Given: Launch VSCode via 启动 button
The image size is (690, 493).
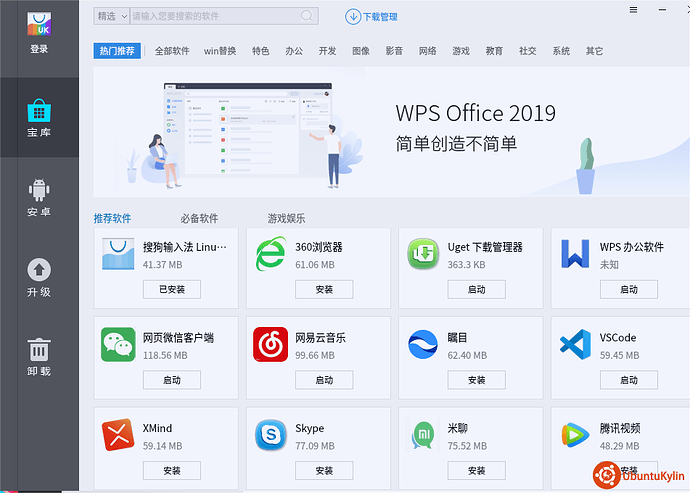Looking at the screenshot, I should coord(629,380).
